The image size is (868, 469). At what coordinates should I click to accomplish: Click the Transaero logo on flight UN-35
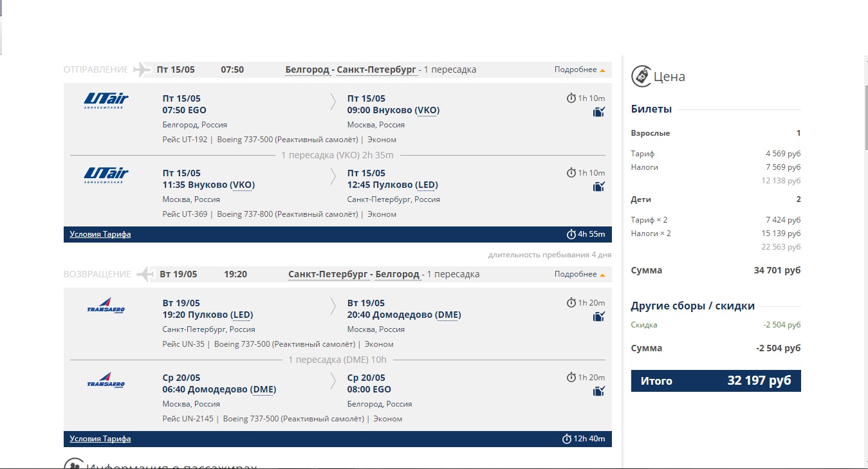106,306
